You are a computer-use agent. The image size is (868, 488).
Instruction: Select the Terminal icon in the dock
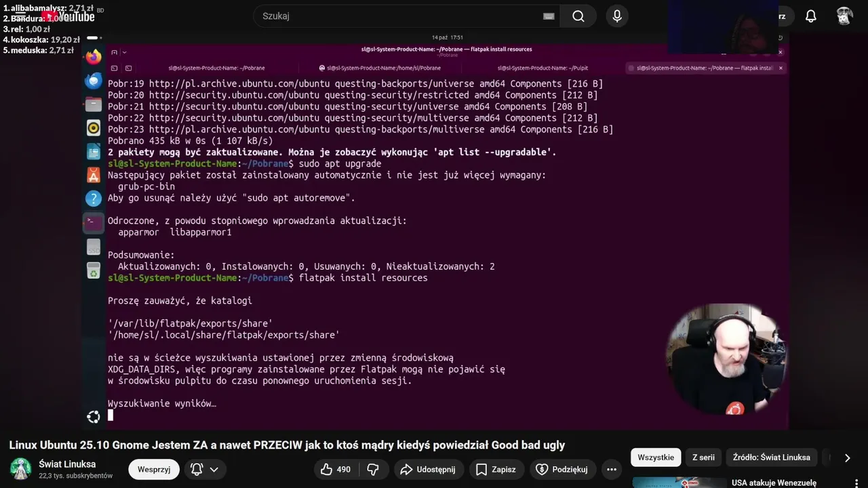point(94,222)
